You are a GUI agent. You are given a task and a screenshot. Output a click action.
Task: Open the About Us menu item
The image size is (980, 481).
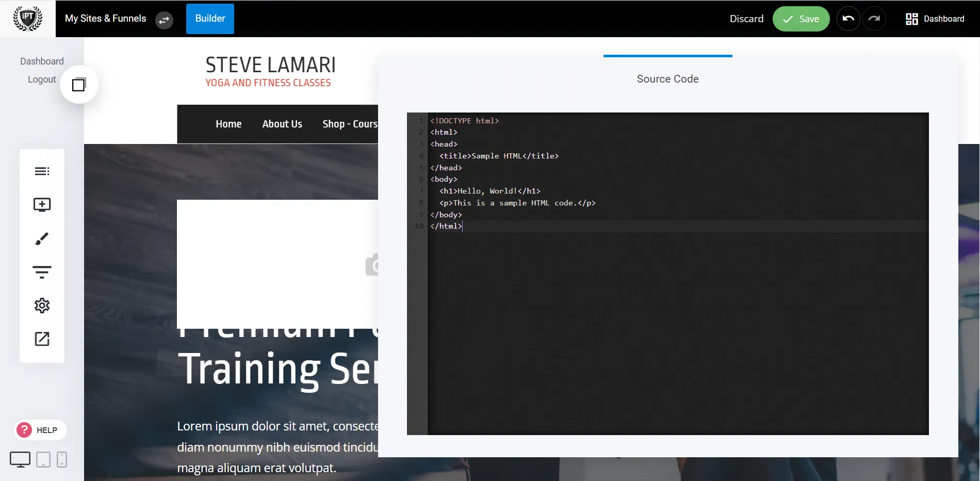click(x=282, y=124)
